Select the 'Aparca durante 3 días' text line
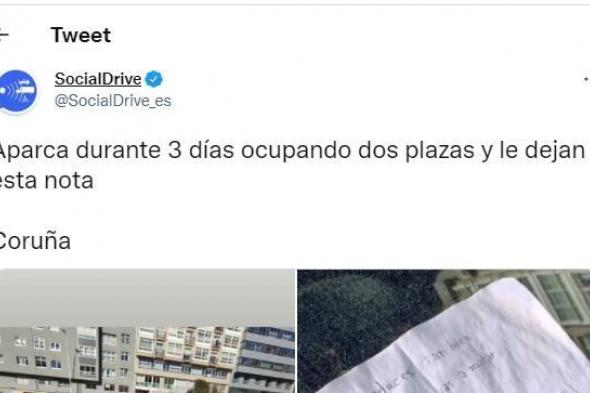This screenshot has height=393, width=590. (292, 150)
